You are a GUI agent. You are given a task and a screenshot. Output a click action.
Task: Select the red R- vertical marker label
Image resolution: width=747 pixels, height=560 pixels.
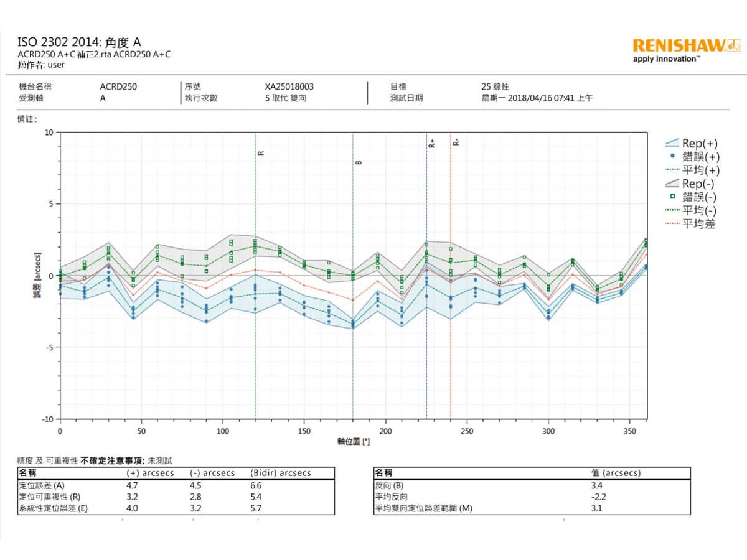(456, 143)
